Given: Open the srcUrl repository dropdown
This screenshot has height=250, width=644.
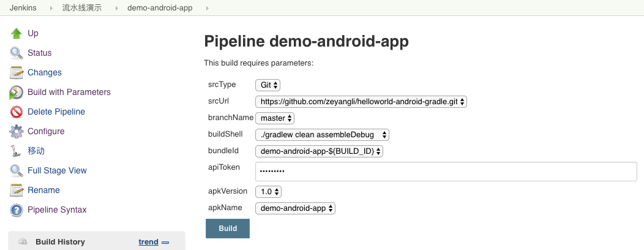Looking at the screenshot, I should [361, 102].
